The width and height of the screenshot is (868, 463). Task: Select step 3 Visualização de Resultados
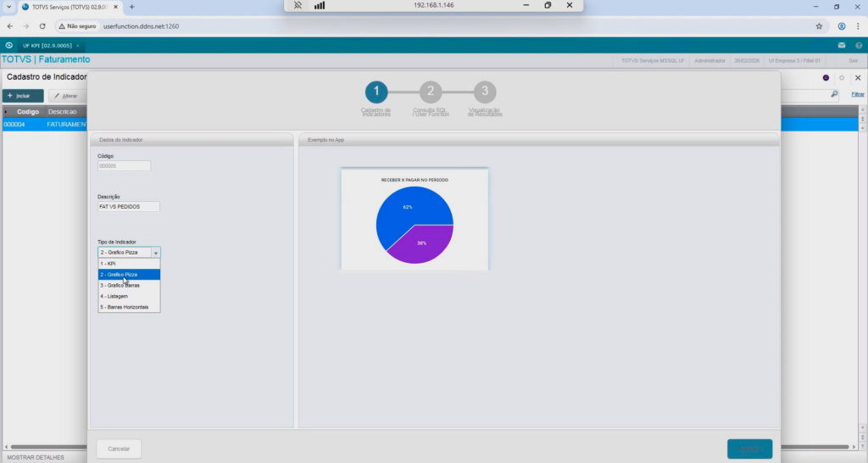click(484, 92)
